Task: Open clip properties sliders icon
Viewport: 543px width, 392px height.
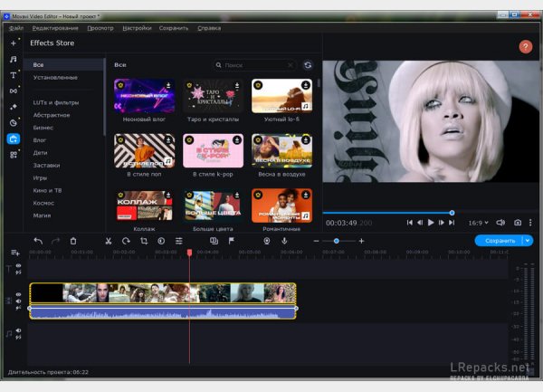Action: pyautogui.click(x=178, y=241)
